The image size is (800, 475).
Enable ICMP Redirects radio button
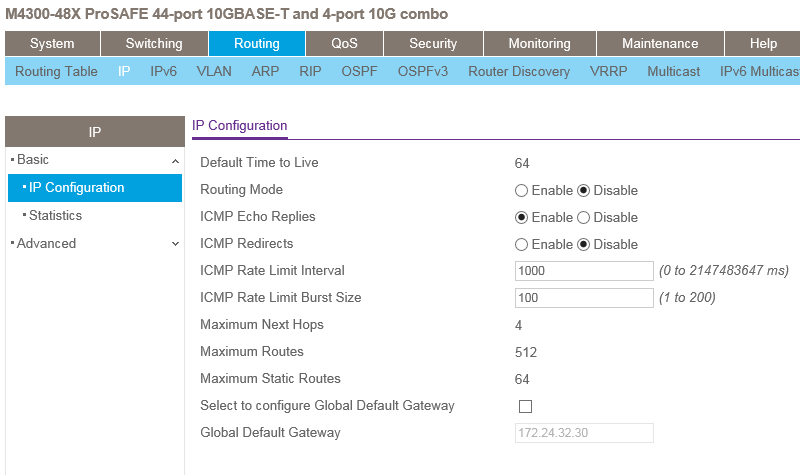[521, 245]
